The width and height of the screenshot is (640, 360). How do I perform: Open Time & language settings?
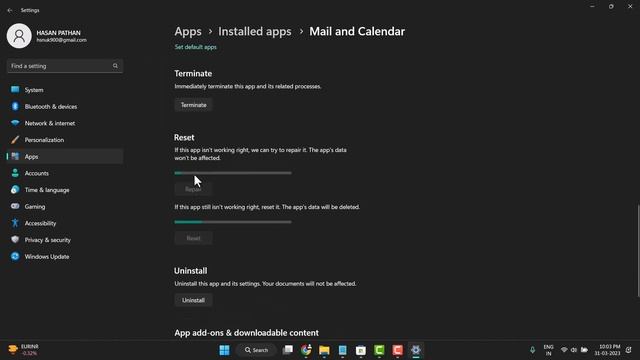(65, 190)
